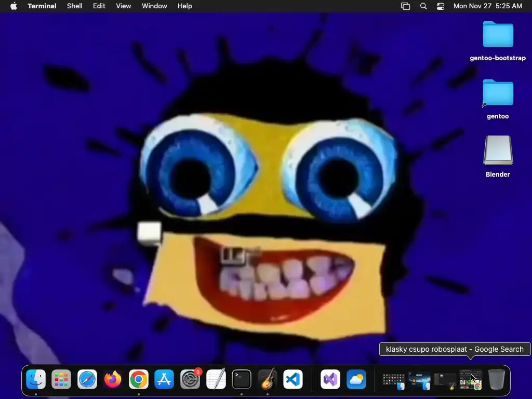Select the gentoo-bootstrap folder icon
This screenshot has width=532, height=399.
coord(498,34)
